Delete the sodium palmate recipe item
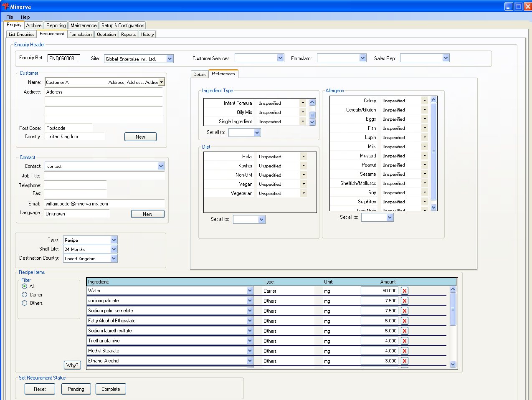This screenshot has width=532, height=400. (404, 301)
